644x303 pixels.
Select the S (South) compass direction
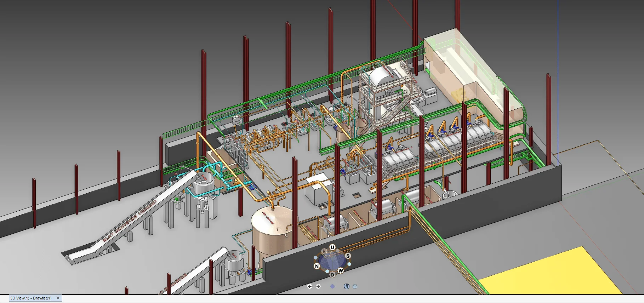point(348,256)
